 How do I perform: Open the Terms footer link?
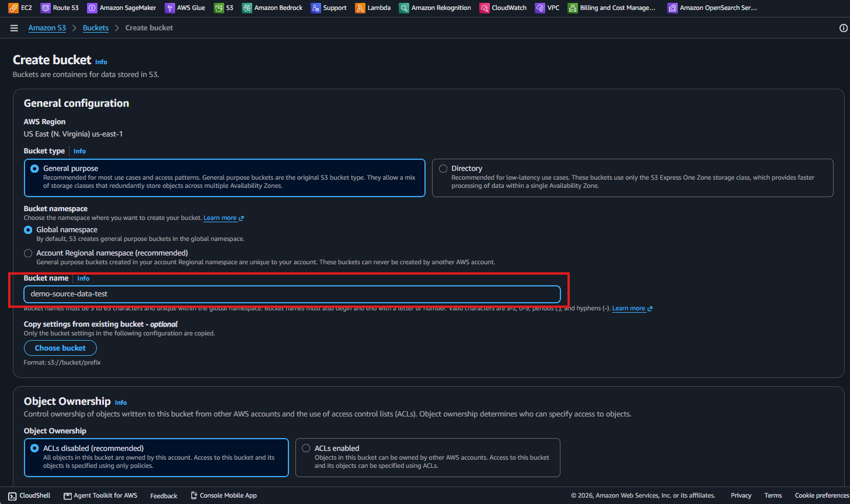pos(773,495)
